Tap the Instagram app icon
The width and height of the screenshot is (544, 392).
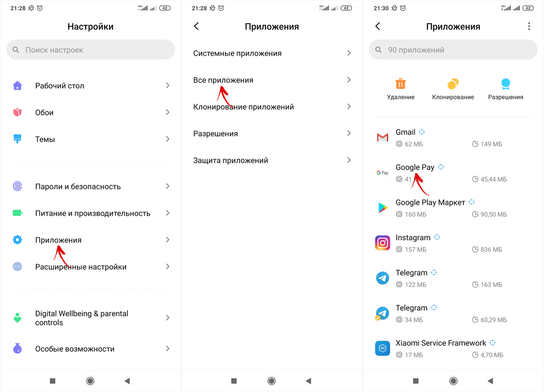383,243
